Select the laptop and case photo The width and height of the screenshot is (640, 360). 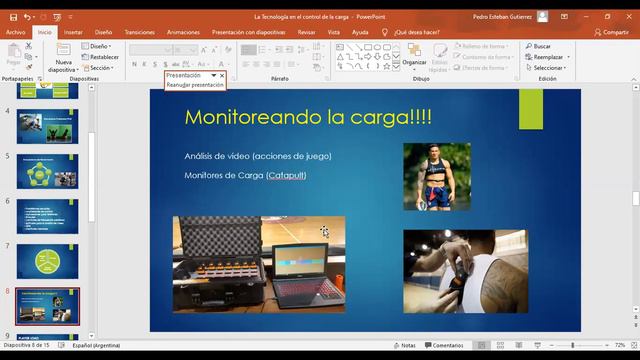coord(259,264)
